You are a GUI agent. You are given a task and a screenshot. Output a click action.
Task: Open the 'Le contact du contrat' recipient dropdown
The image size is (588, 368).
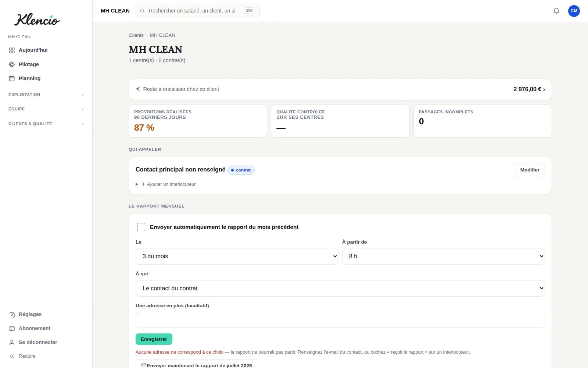[x=340, y=289]
